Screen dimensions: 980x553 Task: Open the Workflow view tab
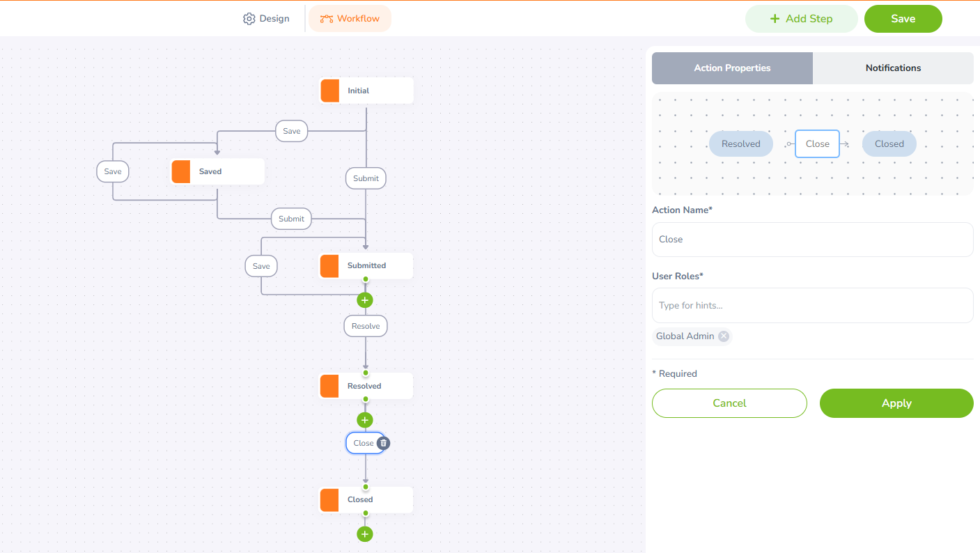[350, 19]
